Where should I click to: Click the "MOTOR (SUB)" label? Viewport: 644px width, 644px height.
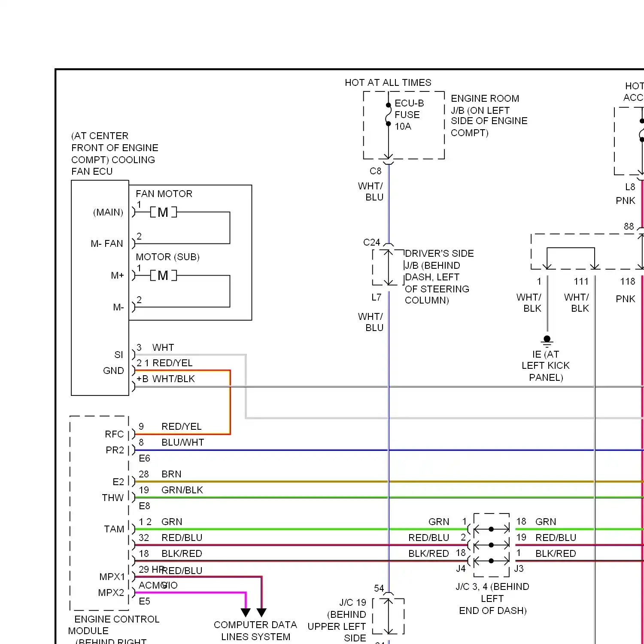pyautogui.click(x=167, y=257)
